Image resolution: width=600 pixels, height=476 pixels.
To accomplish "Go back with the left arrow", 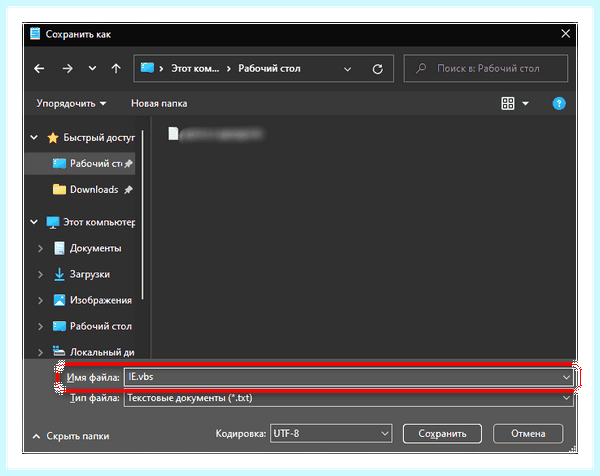I will tap(39, 69).
